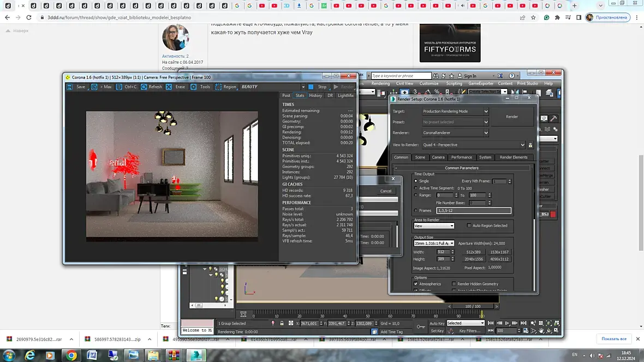Click the Frames input field 1,3,5-12

tap(474, 210)
